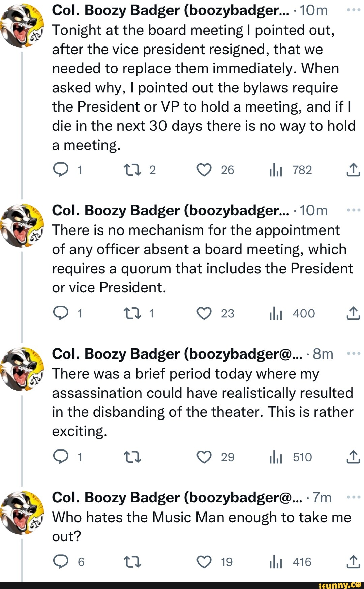This screenshot has width=364, height=589.
Task: Share the tweet about appointment mechanism
Action: (353, 313)
